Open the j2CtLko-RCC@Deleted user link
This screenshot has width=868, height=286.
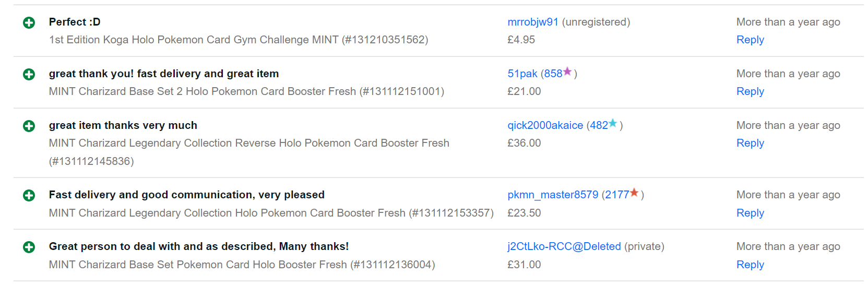click(564, 246)
